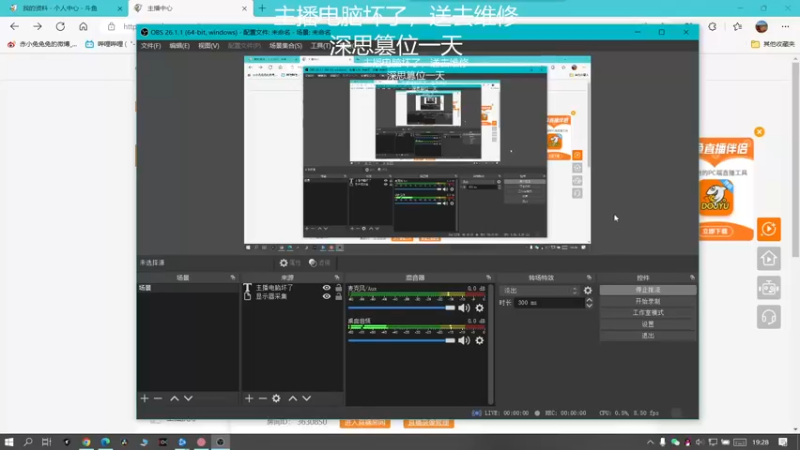Adjust 桌面音频 volume slider
The width and height of the screenshot is (800, 450).
pyautogui.click(x=402, y=340)
